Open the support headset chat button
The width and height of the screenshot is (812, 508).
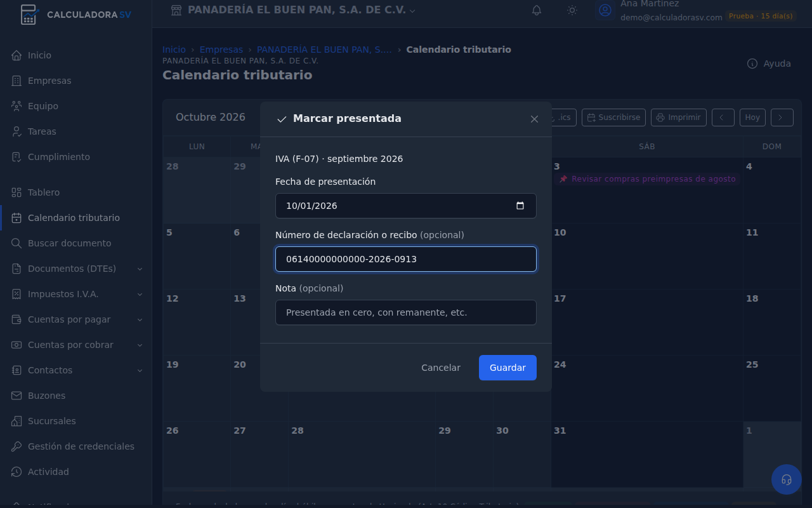pyautogui.click(x=787, y=479)
